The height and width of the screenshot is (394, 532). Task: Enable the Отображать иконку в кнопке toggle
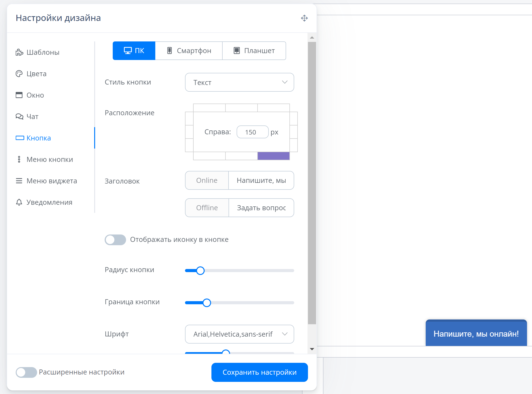(115, 239)
